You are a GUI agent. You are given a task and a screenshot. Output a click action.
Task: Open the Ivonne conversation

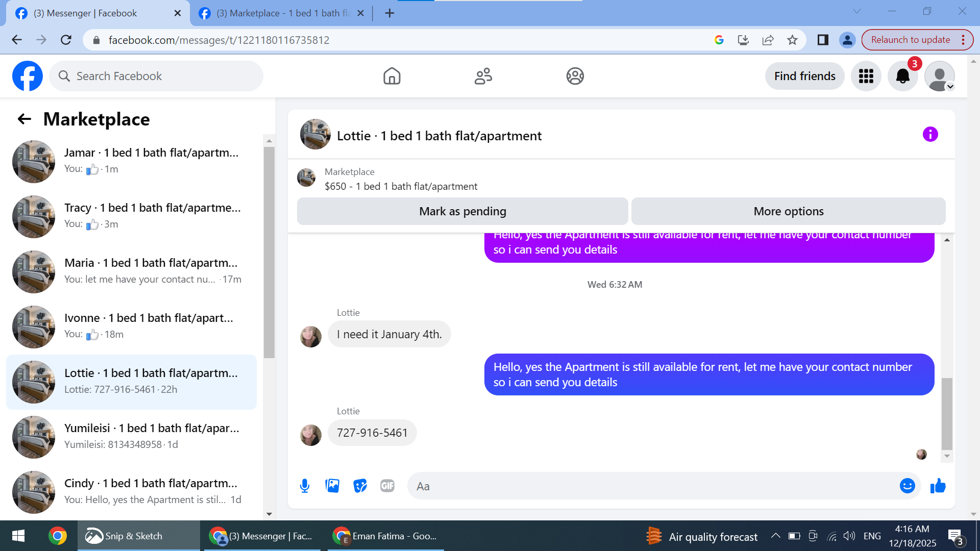131,327
